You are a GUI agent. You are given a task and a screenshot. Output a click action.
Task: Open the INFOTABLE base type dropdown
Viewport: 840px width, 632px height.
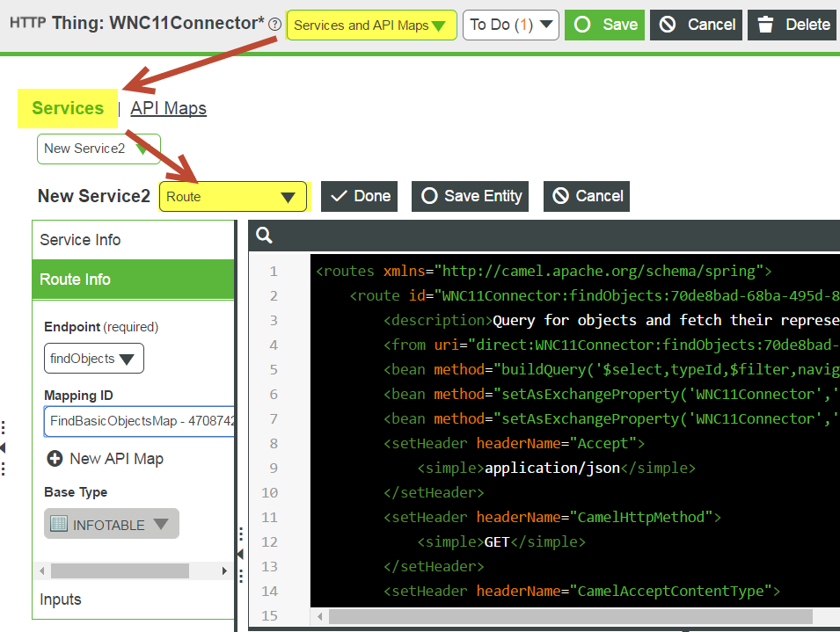point(112,524)
